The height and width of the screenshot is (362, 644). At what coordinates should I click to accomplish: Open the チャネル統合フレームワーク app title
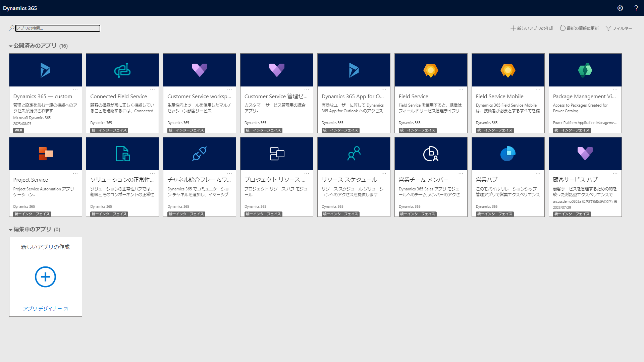point(199,180)
